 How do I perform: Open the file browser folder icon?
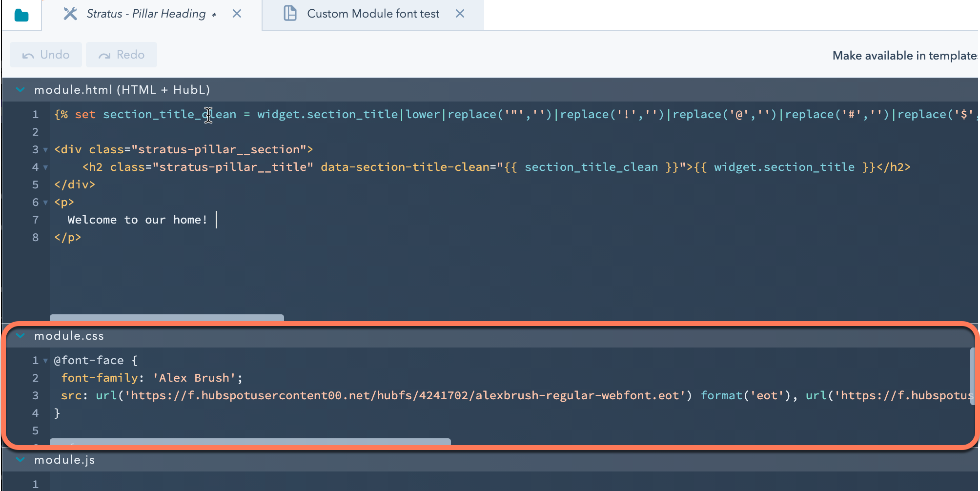pos(21,15)
